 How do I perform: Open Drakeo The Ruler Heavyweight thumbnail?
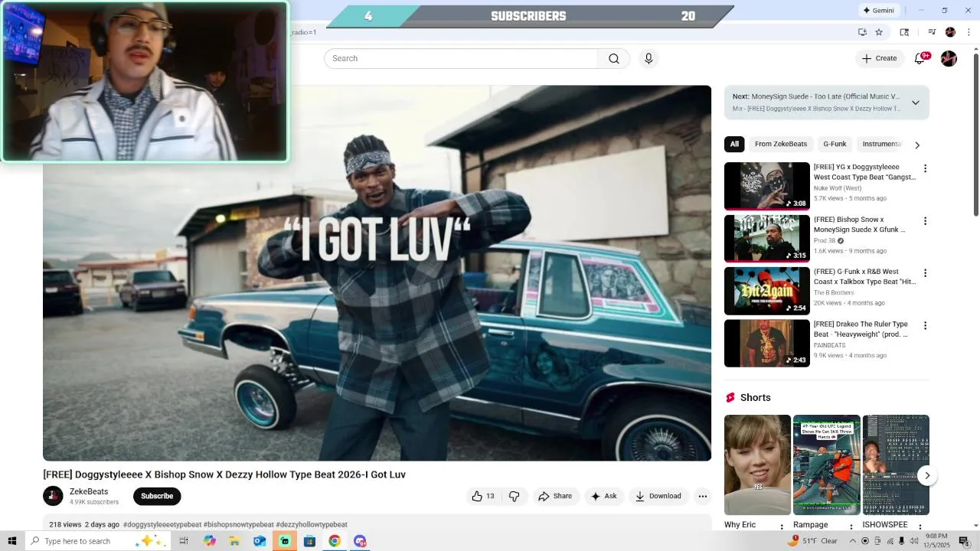coord(766,343)
